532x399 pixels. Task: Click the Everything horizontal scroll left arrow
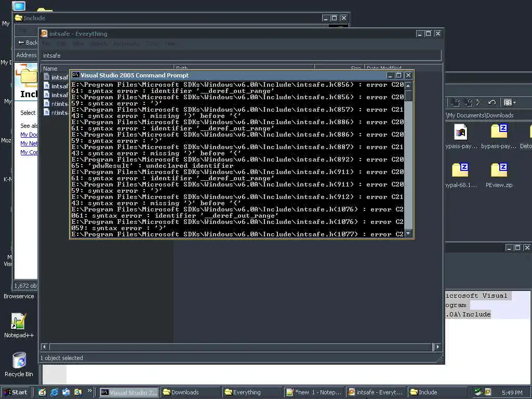[44, 347]
